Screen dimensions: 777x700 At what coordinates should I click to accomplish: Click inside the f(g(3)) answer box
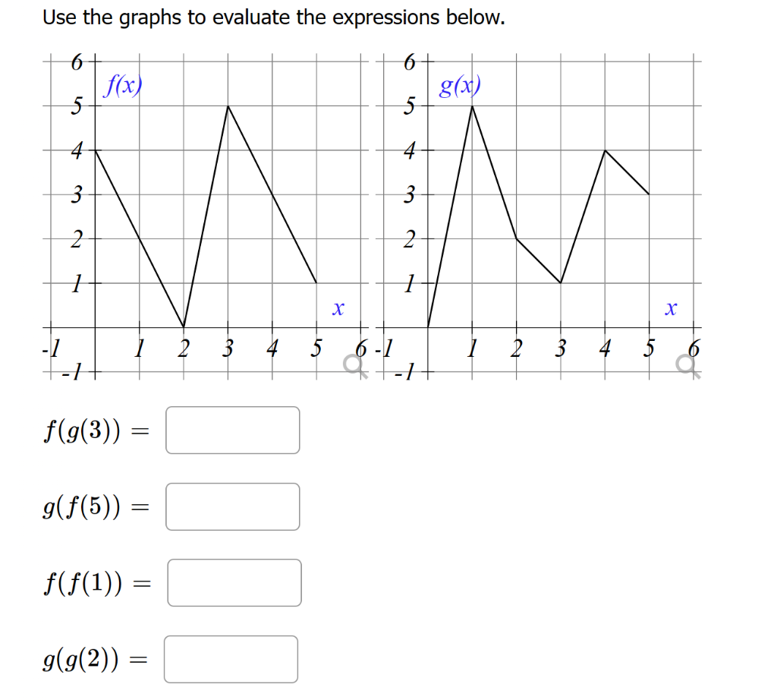[231, 430]
